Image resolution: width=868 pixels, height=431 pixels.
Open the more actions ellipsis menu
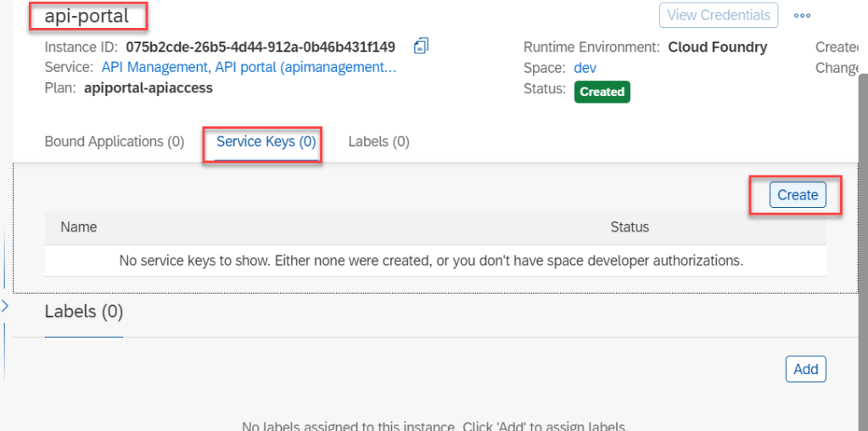802,15
